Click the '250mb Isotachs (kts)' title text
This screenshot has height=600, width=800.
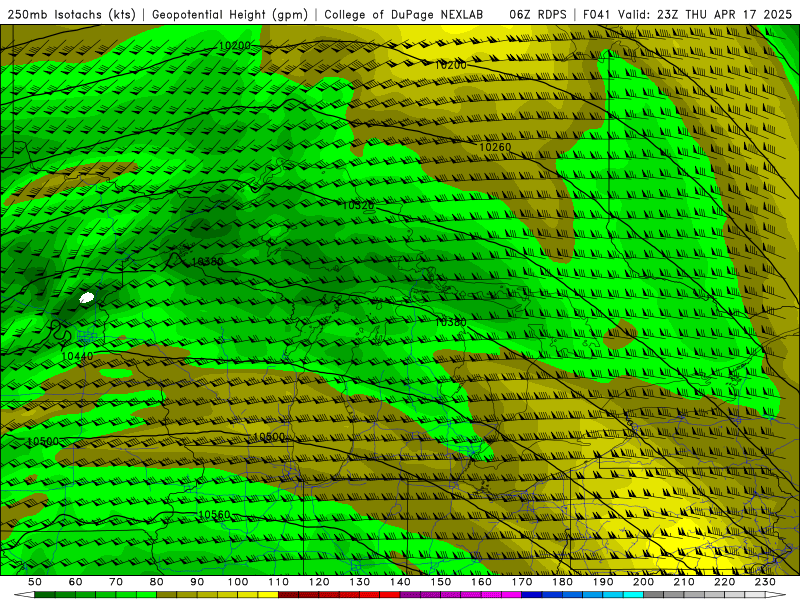pos(72,14)
